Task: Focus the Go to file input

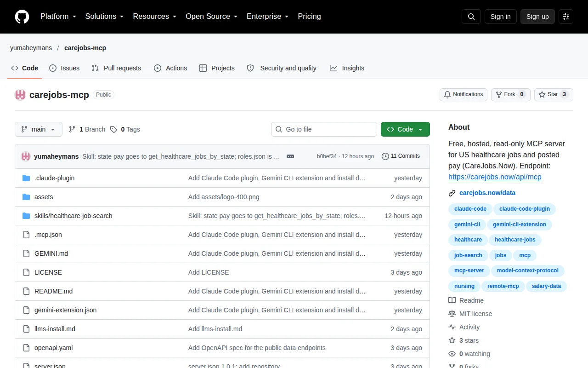Action: click(324, 129)
